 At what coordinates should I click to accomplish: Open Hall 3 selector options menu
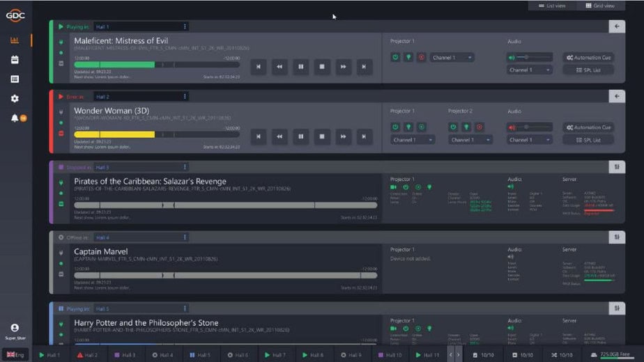click(x=185, y=167)
